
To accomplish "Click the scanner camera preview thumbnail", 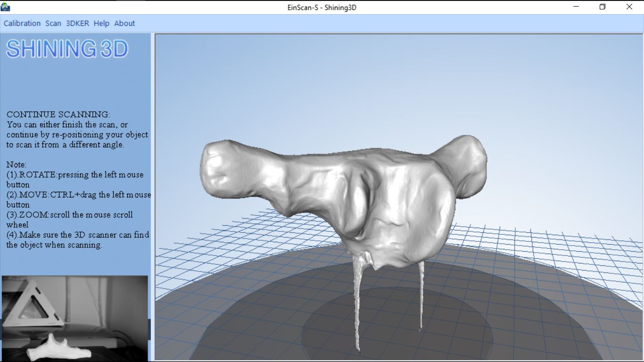I will [74, 318].
